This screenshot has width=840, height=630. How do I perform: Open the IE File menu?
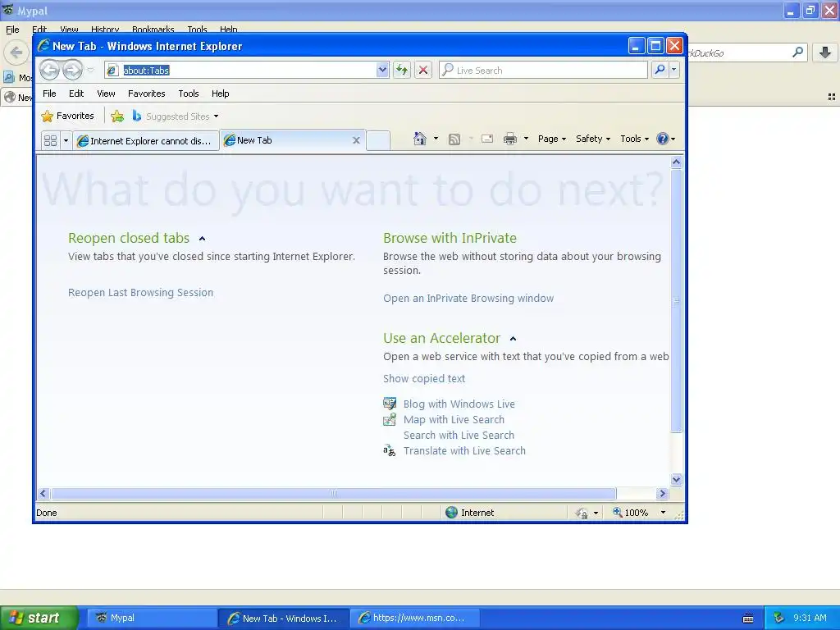click(x=49, y=94)
